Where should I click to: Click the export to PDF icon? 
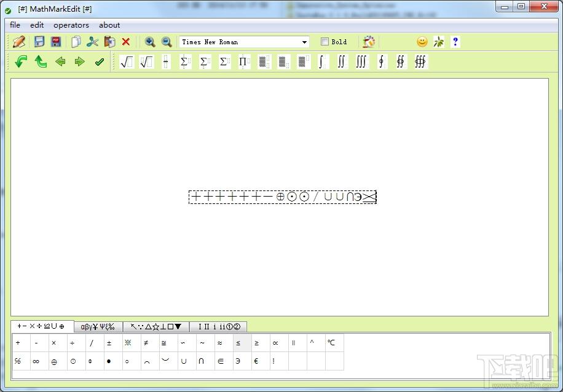[56, 42]
